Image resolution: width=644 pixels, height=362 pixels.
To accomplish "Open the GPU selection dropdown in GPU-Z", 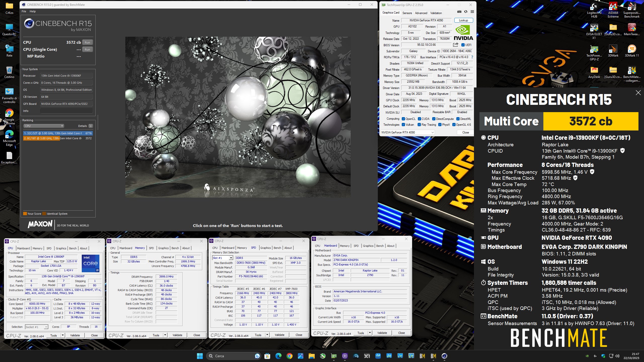I will pos(408,132).
